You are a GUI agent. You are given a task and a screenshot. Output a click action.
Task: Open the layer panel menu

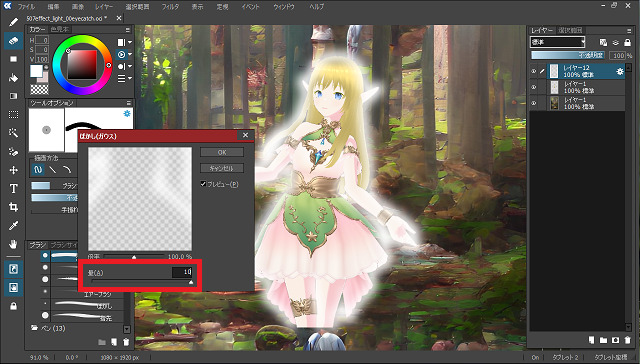click(x=629, y=31)
